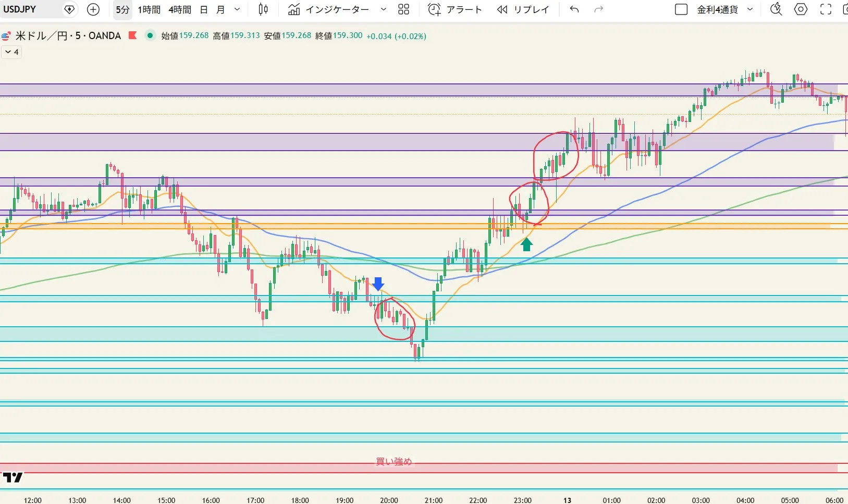Click the add symbol plus icon
Screen dimensions: 848x504
[93, 9]
